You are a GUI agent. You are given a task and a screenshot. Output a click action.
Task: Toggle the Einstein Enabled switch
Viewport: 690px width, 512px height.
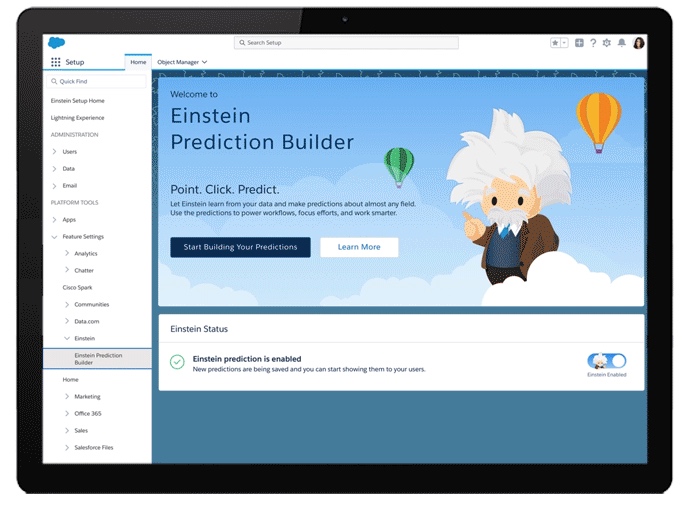607,361
